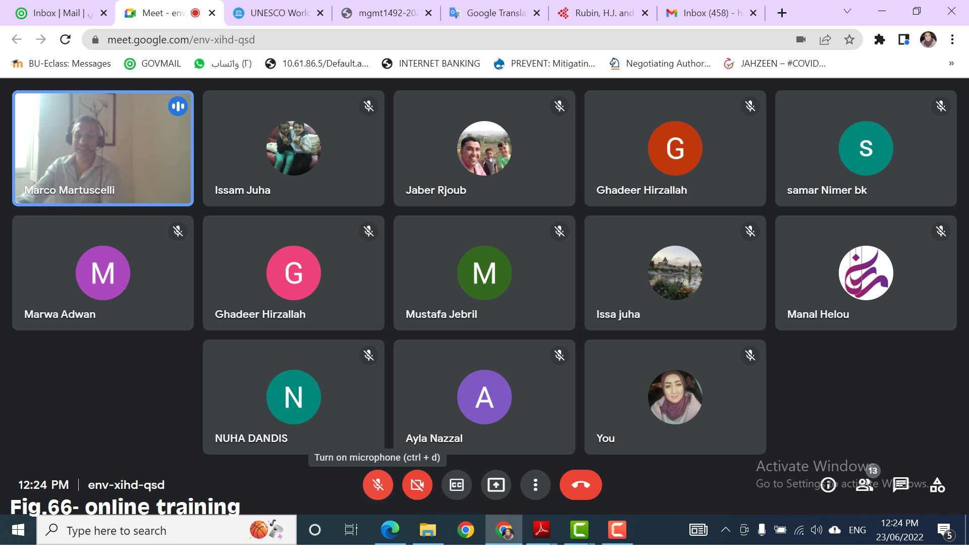Image resolution: width=969 pixels, height=560 pixels.
Task: Open meeting details info icon
Action: point(828,485)
